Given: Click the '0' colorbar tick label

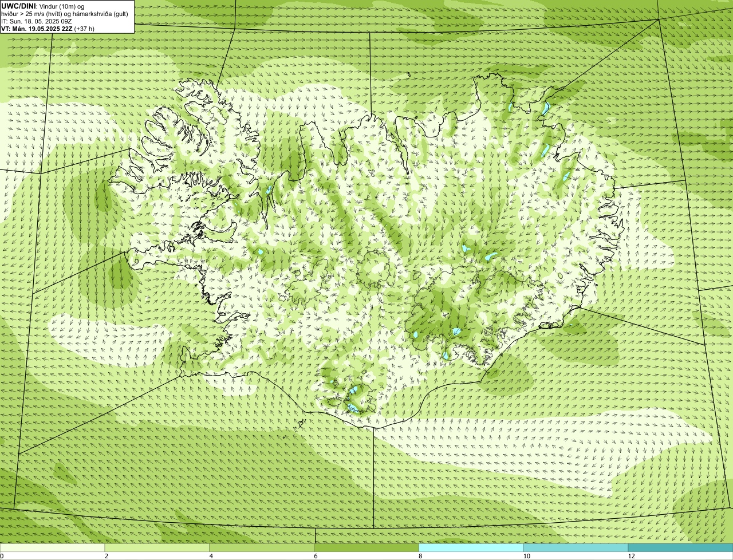Looking at the screenshot, I should coord(2,556).
